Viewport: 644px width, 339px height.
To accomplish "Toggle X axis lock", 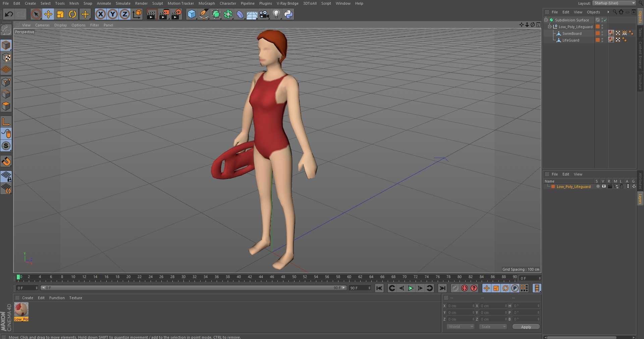I will 100,14.
